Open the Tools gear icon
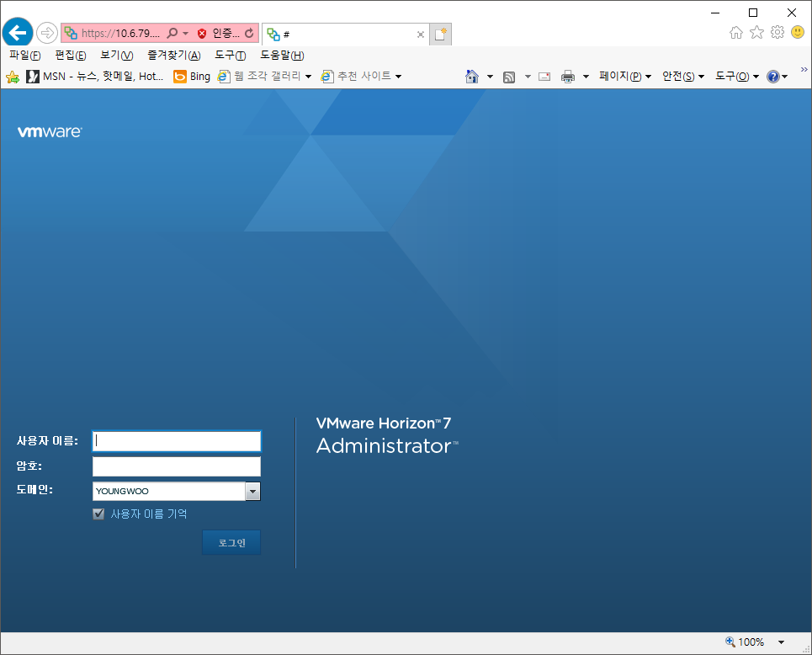The width and height of the screenshot is (812, 655). (x=778, y=33)
